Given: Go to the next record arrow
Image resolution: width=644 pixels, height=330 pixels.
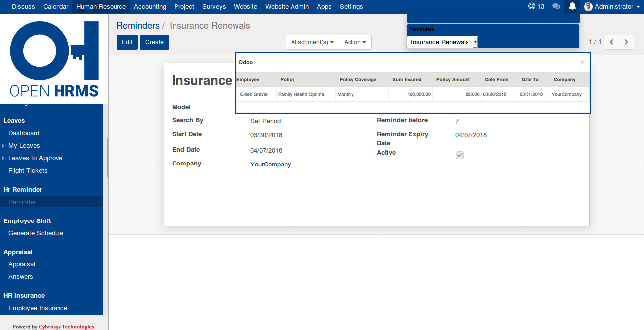Looking at the screenshot, I should click(627, 42).
